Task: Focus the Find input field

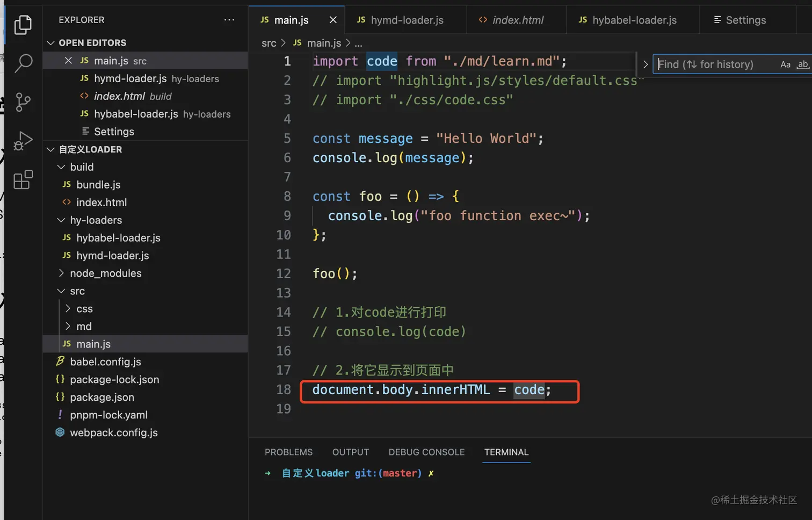Action: [x=716, y=64]
